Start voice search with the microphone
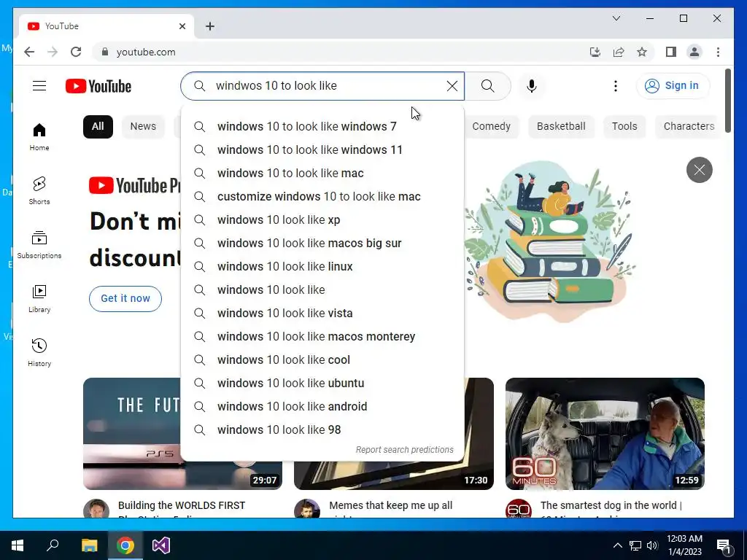 click(x=532, y=86)
